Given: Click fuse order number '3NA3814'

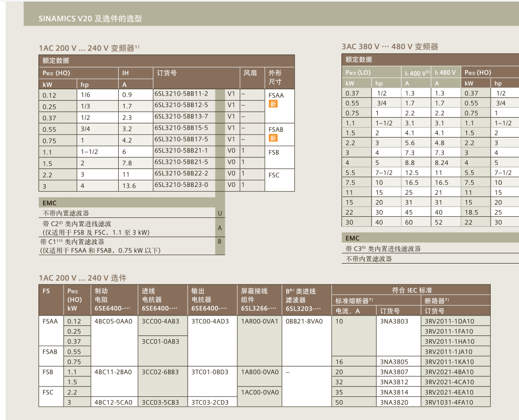Looking at the screenshot, I should click(x=394, y=392).
